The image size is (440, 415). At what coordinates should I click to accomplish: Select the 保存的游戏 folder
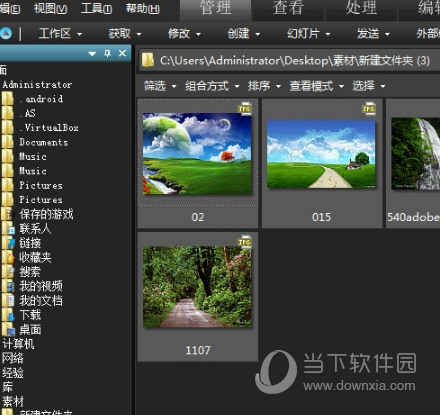point(46,214)
